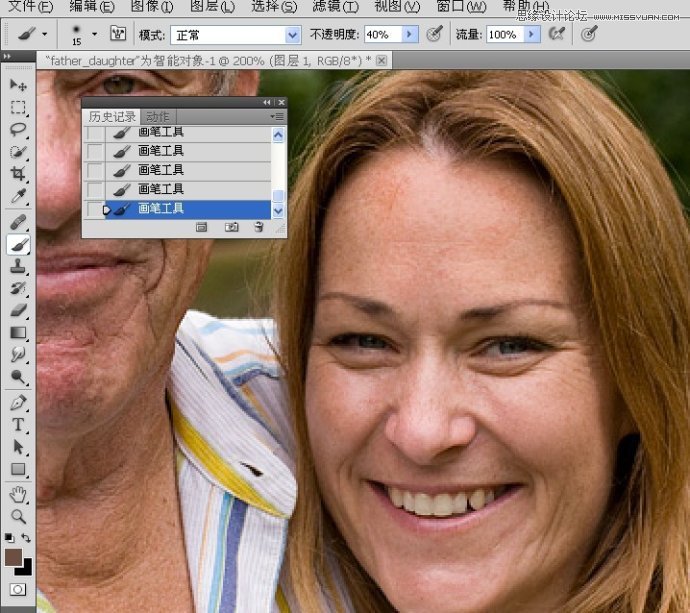Open the 视图(V) menu
Screen dimensions: 690x613
(x=397, y=7)
